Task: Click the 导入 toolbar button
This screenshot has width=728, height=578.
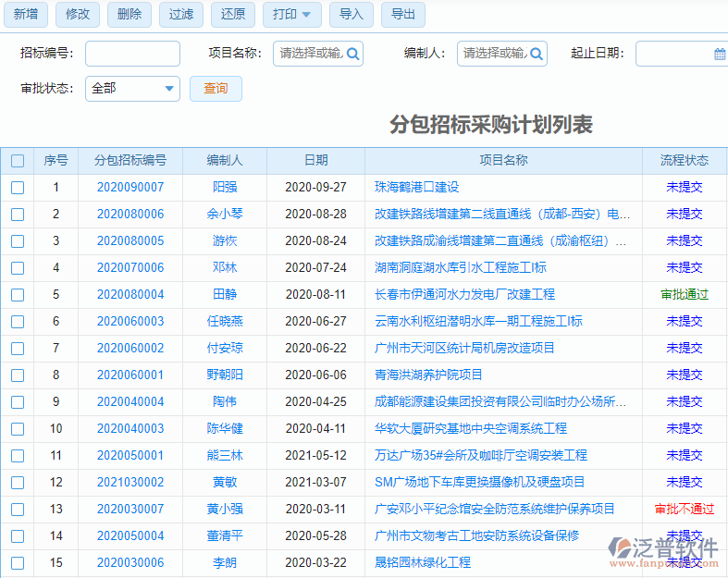Action: [x=352, y=14]
